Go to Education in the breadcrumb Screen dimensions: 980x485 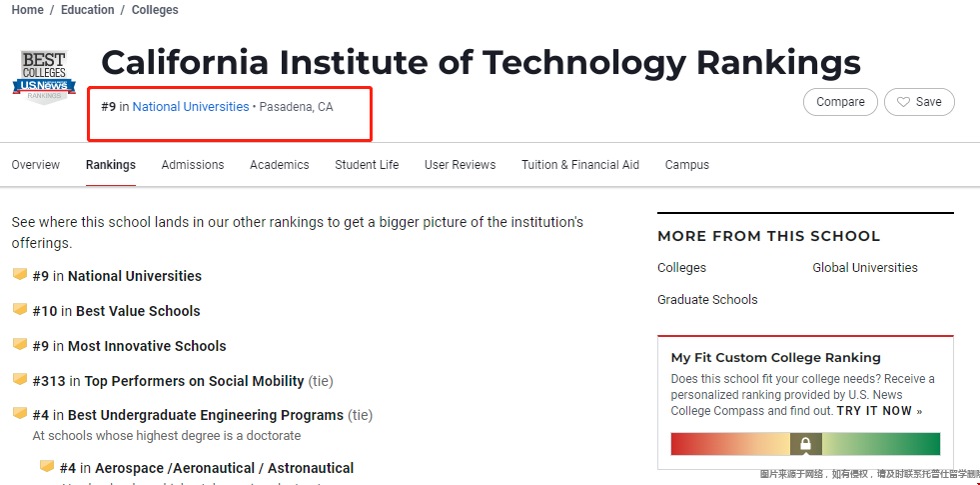pos(88,10)
